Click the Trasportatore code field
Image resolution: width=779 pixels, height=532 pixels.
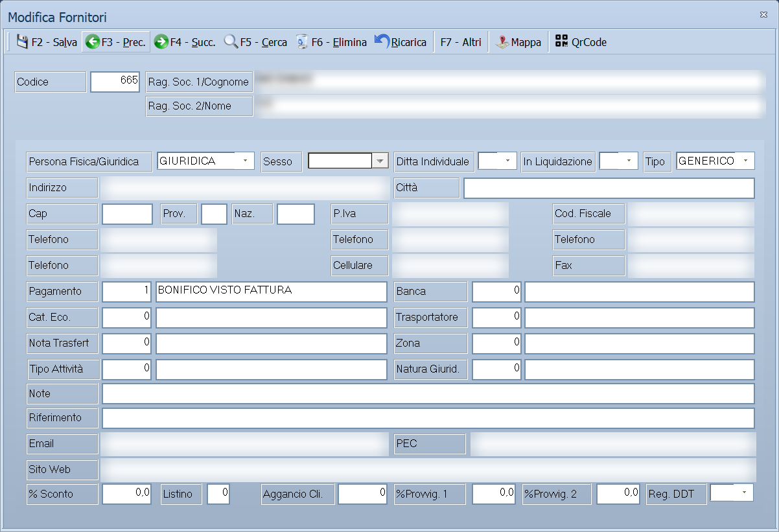pos(497,318)
